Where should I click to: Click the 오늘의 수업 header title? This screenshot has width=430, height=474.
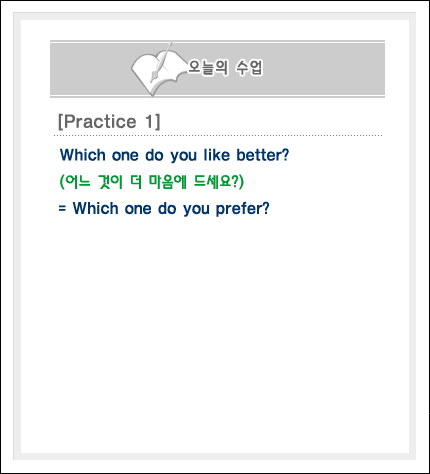click(x=225, y=68)
